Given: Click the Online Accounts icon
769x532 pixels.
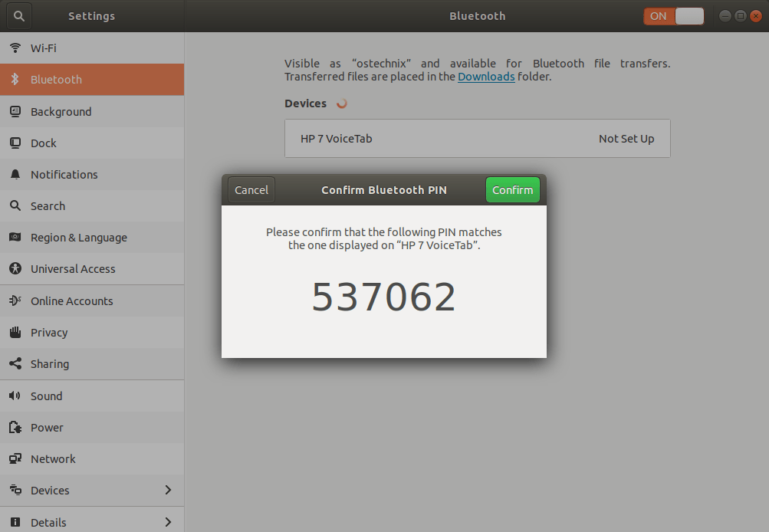Looking at the screenshot, I should pyautogui.click(x=15, y=300).
